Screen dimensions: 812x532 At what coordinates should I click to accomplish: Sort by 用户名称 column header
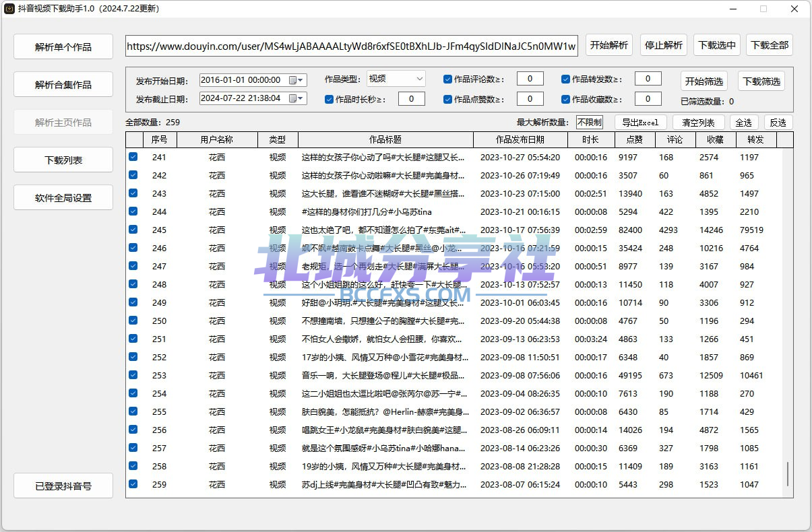(217, 139)
